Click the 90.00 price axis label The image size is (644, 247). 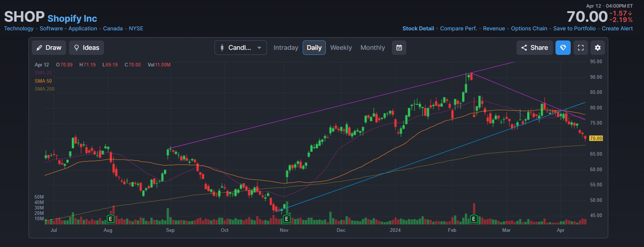pos(596,77)
